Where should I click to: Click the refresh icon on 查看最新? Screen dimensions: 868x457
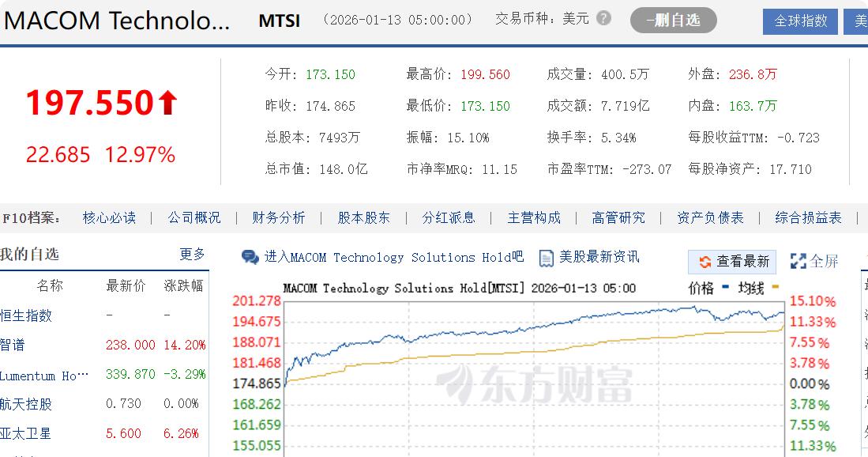click(705, 262)
